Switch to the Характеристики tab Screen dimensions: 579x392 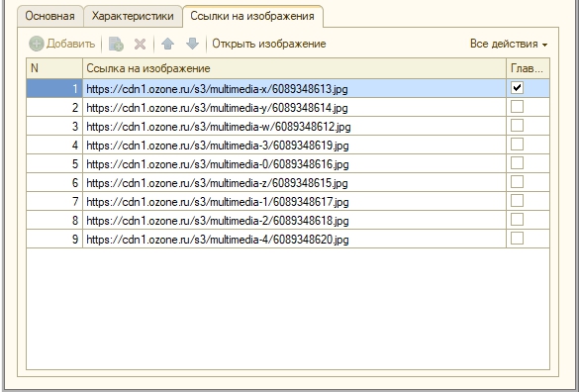tap(133, 16)
